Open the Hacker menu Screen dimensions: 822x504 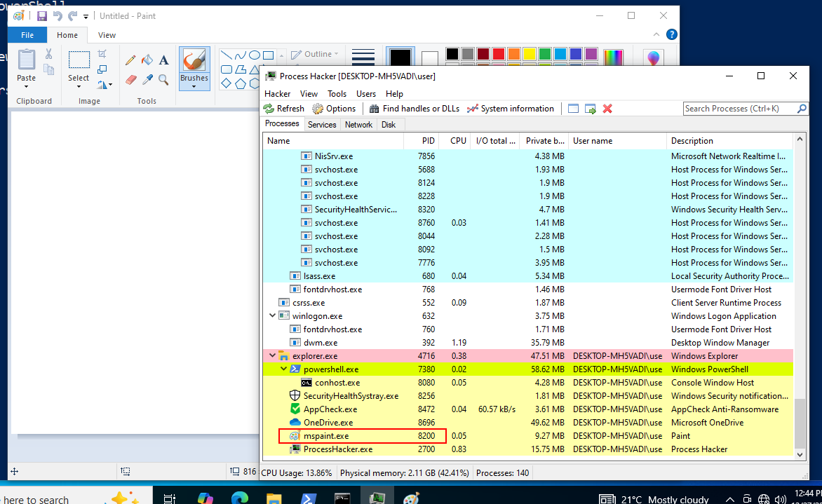[x=277, y=93]
